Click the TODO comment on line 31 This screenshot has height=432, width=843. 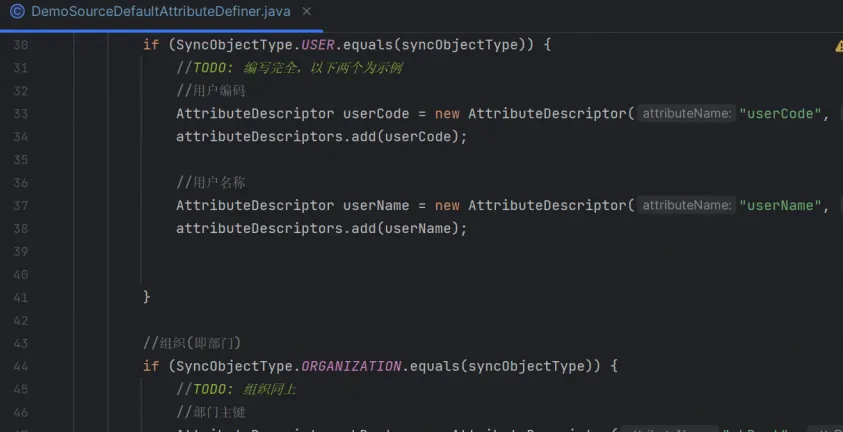click(x=289, y=68)
